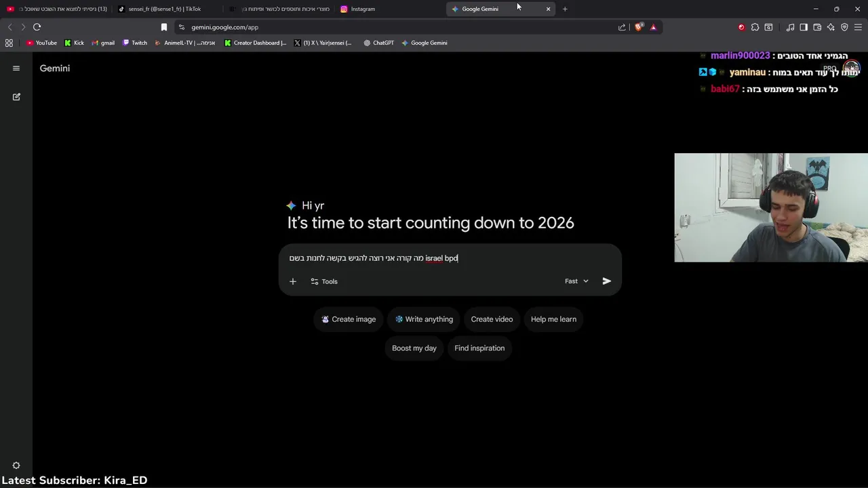
Task: Open the Creator Dashboard bookmark
Action: (x=255, y=43)
